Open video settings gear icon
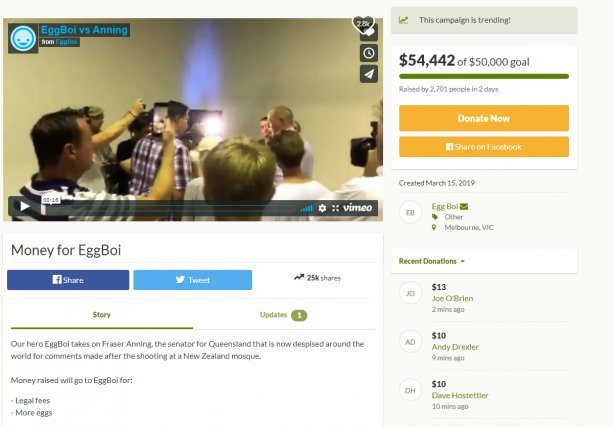The image size is (613, 427). point(322,208)
